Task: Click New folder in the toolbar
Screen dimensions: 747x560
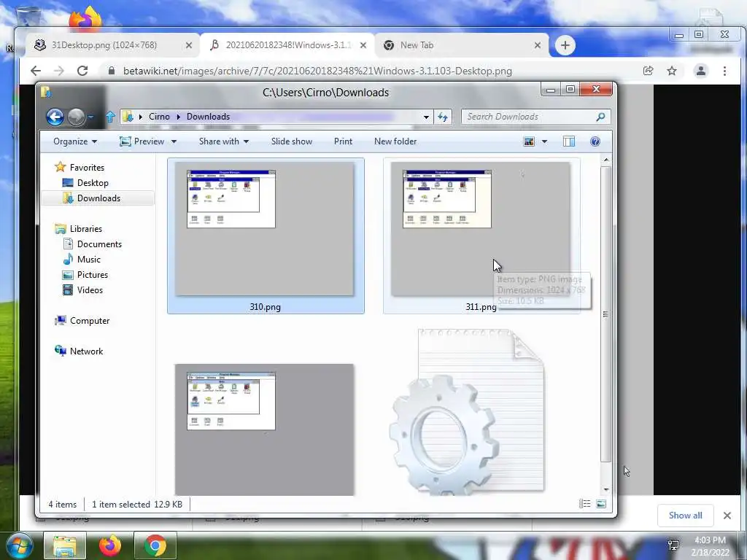Action: (395, 141)
